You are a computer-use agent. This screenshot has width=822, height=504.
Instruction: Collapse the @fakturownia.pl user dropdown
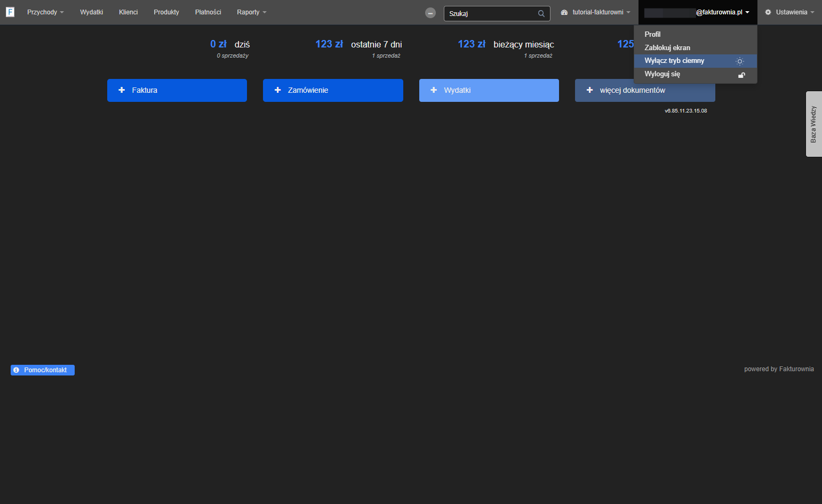click(698, 12)
